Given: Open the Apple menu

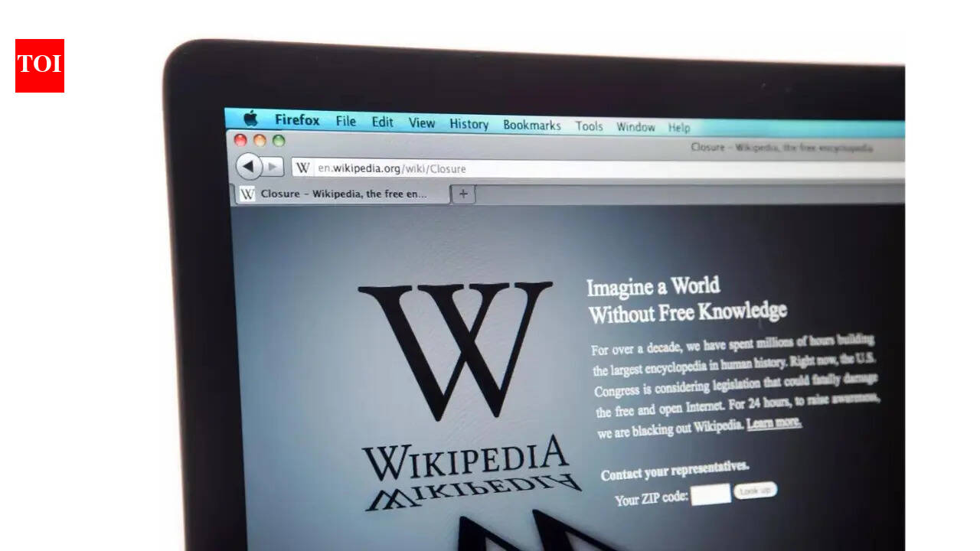Looking at the screenshot, I should 250,118.
